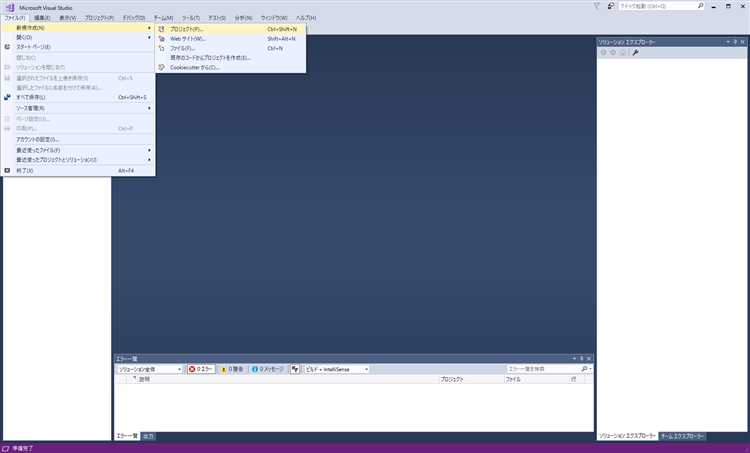The width and height of the screenshot is (750, 453).
Task: Choose プロジェクト(P)... Ctrl+Shift+N item
Action: click(231, 29)
